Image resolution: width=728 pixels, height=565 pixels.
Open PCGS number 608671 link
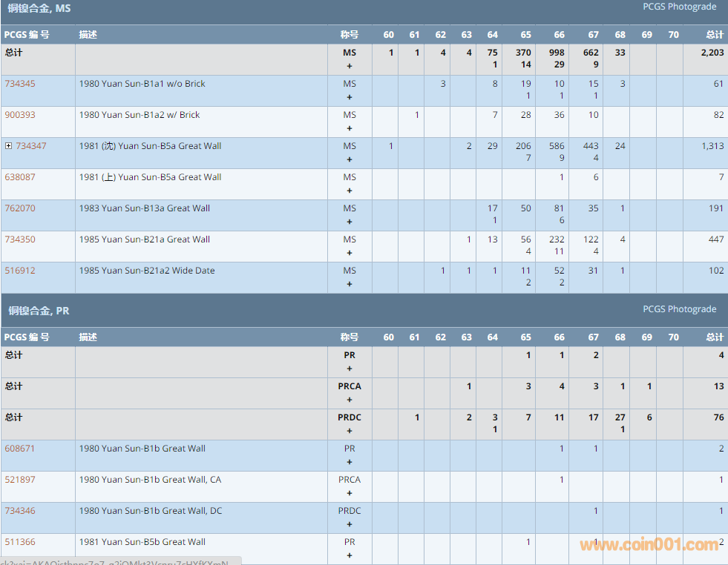coord(20,449)
